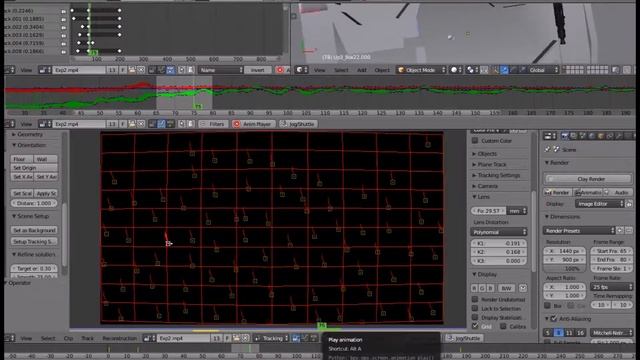Click the viewport shading sphere icon

(456, 70)
